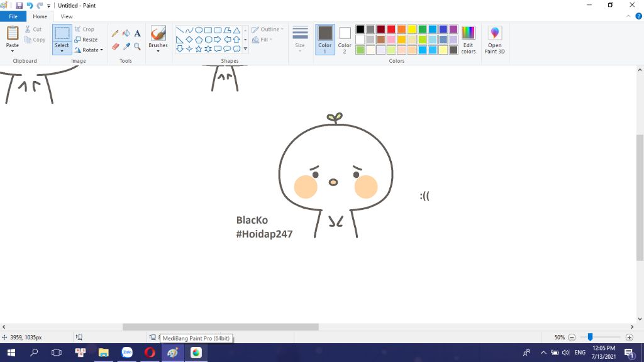Choose the Five-point star shape
Viewport: 644px width, 362px height.
point(199,49)
